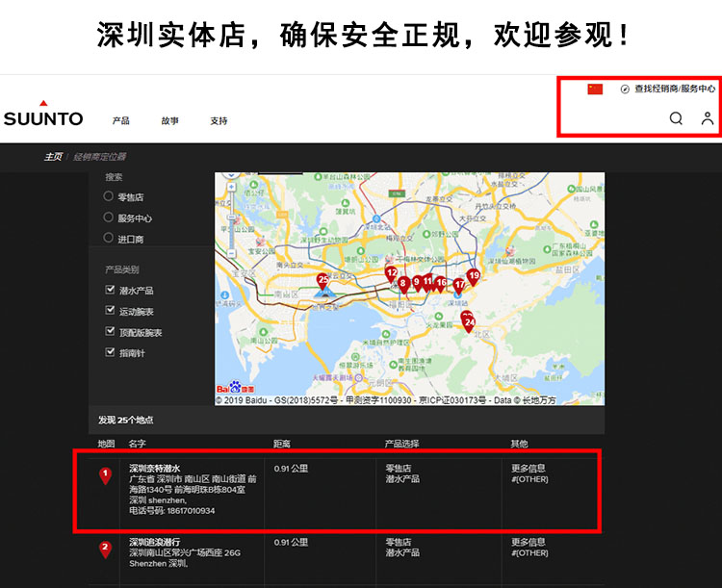Open 查找经销商/服务中心 link
Viewport: 722px width, 588px height.
click(675, 89)
